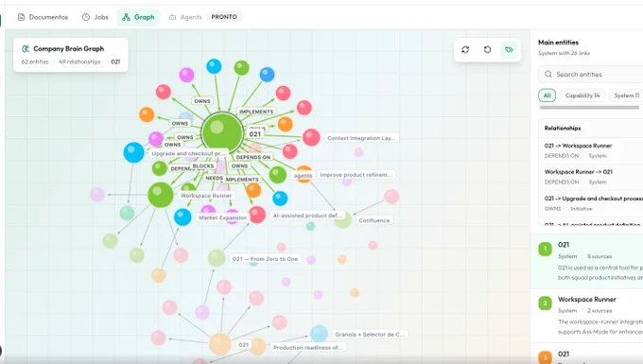Click the Market Expansion node label
Viewport: 643px width, 364px height.
222,217
